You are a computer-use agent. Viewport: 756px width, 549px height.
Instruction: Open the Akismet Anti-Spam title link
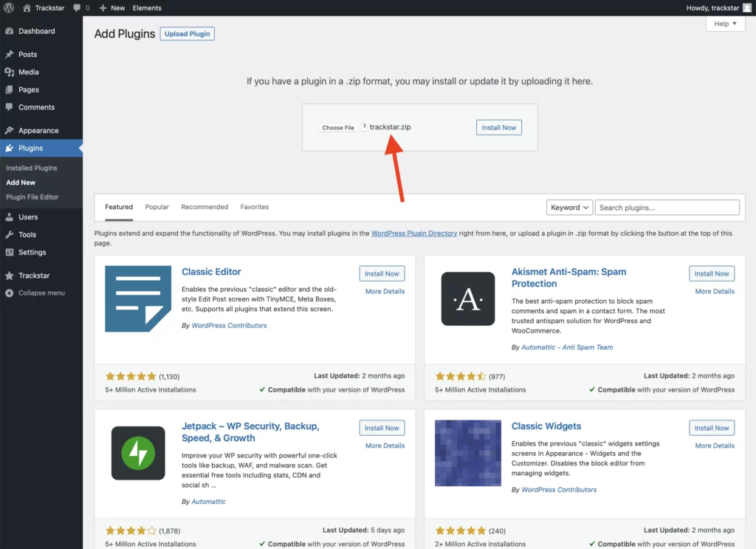click(569, 277)
